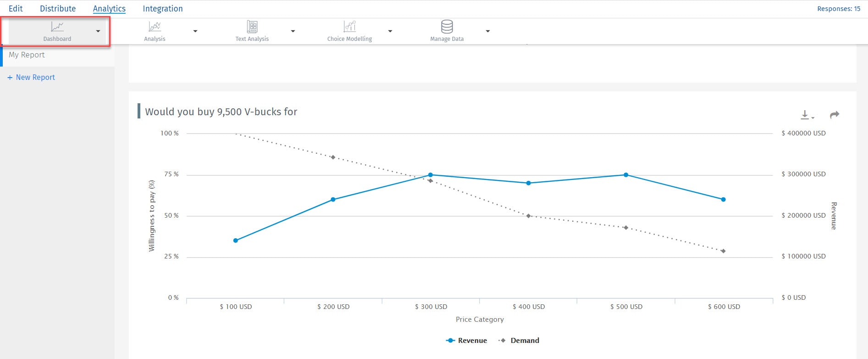Toggle the Revenue series in legend
This screenshot has width=868, height=359.
[467, 341]
